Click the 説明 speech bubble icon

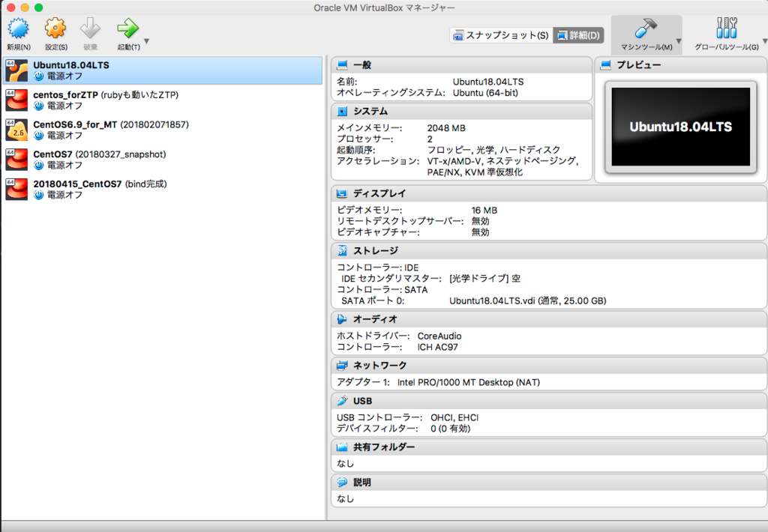coord(342,483)
